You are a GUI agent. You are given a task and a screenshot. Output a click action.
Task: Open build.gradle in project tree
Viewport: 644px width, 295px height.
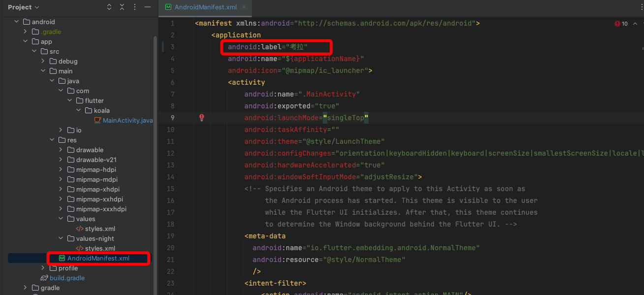click(x=67, y=278)
